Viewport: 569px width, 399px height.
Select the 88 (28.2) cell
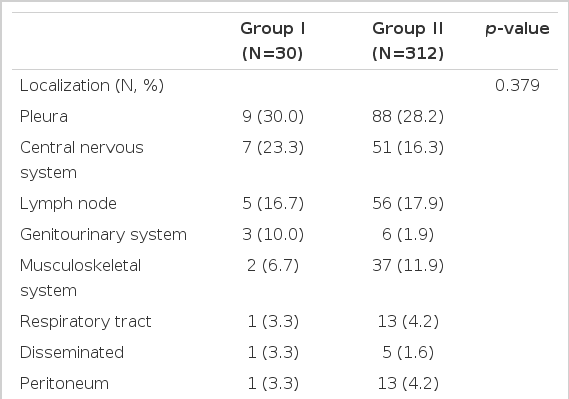[x=408, y=117]
